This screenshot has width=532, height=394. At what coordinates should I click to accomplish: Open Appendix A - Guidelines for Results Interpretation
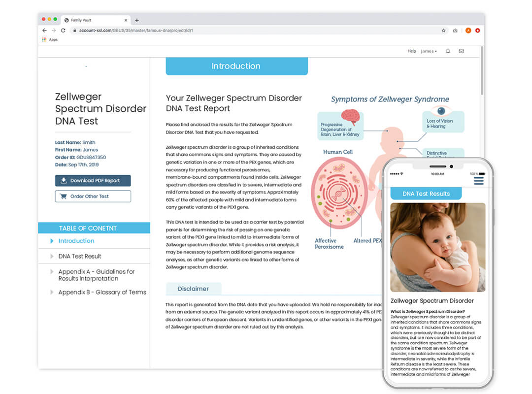pyautogui.click(x=97, y=275)
